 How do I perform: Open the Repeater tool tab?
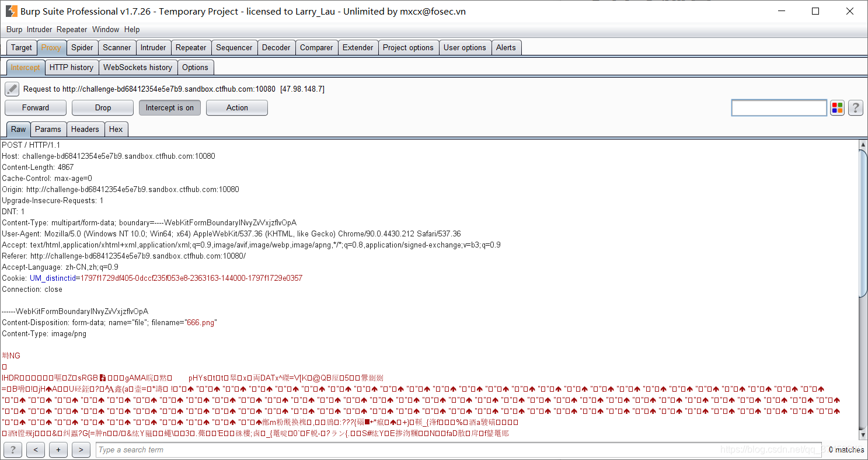pos(191,47)
